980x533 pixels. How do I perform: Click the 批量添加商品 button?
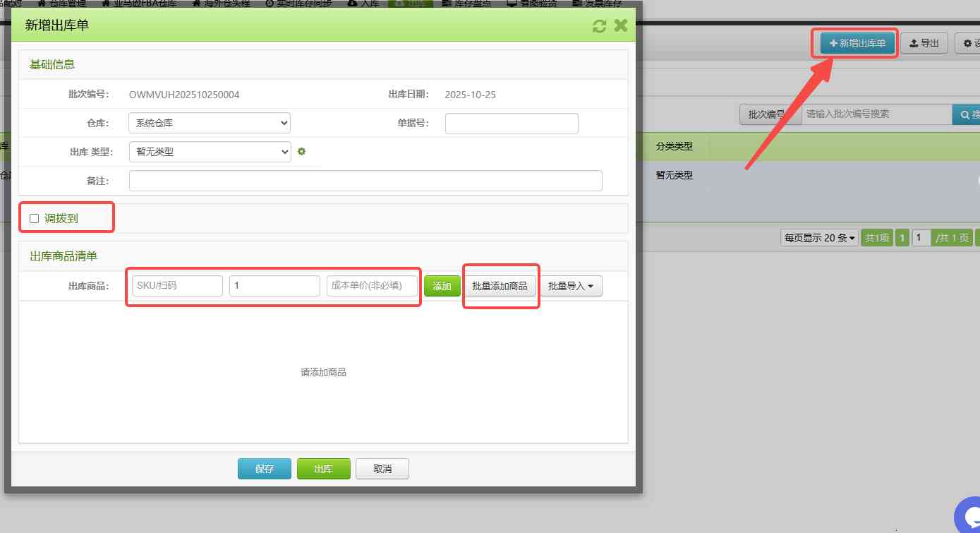click(500, 286)
